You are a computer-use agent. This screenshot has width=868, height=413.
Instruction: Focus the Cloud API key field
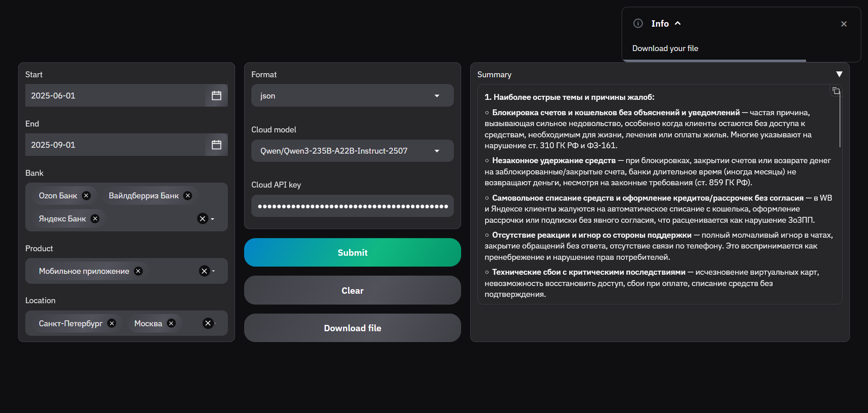coord(352,206)
